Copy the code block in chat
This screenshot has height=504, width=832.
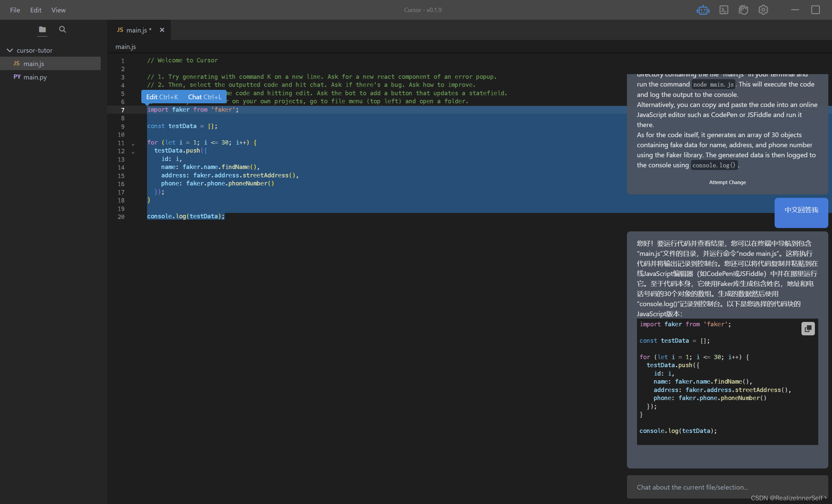click(x=808, y=329)
